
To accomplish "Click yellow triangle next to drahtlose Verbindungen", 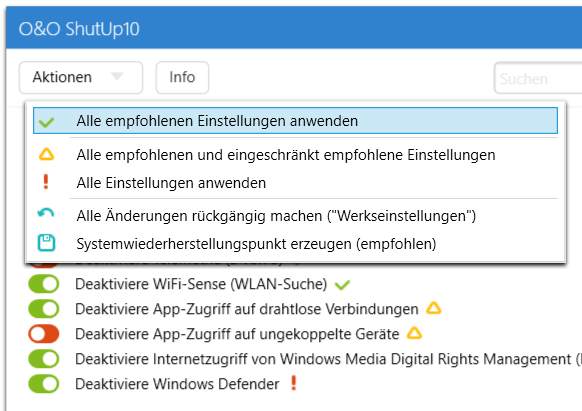I will click(x=434, y=308).
